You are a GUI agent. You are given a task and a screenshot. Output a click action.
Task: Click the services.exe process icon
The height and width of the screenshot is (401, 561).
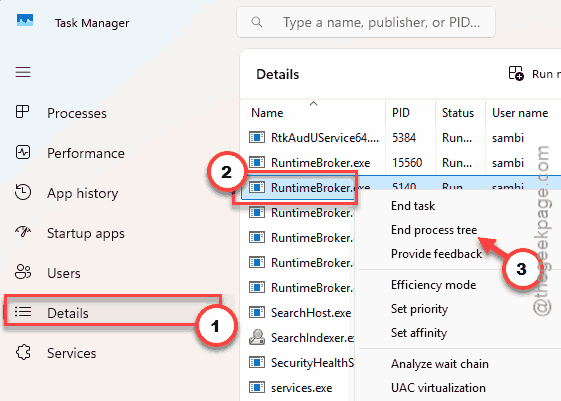(257, 387)
